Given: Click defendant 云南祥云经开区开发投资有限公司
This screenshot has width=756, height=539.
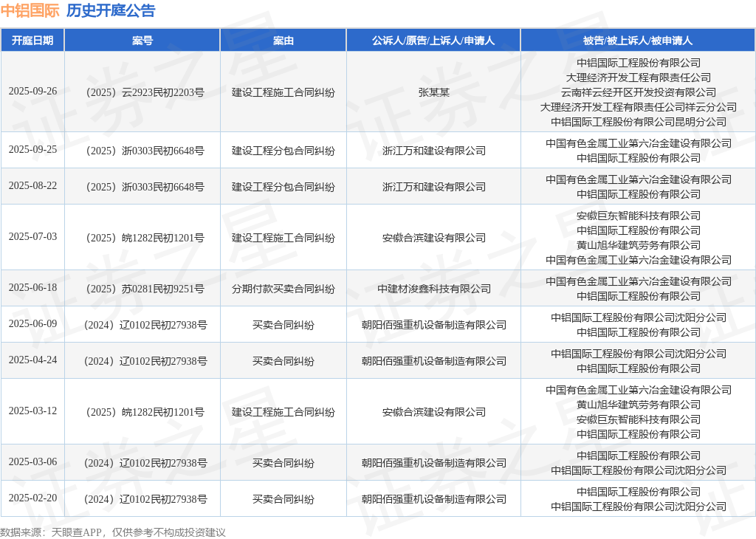Looking at the screenshot, I should coord(639,92).
